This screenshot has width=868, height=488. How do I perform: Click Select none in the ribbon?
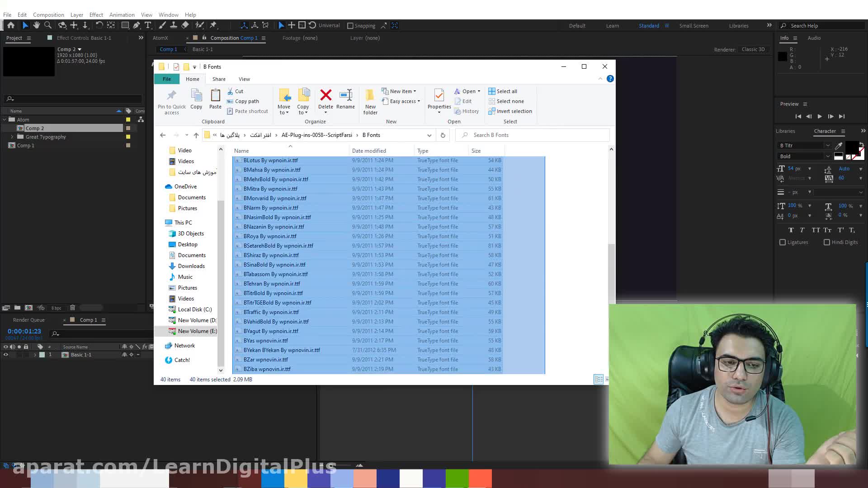[x=509, y=101]
